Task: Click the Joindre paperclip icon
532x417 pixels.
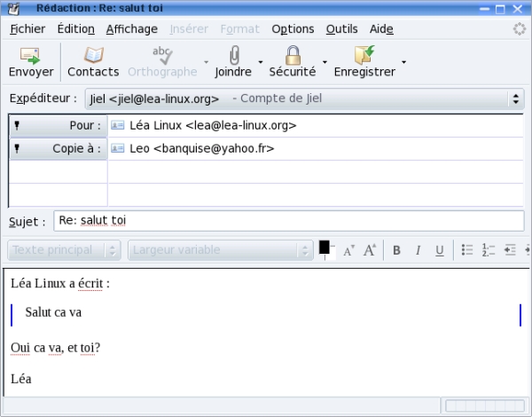Action: point(234,56)
